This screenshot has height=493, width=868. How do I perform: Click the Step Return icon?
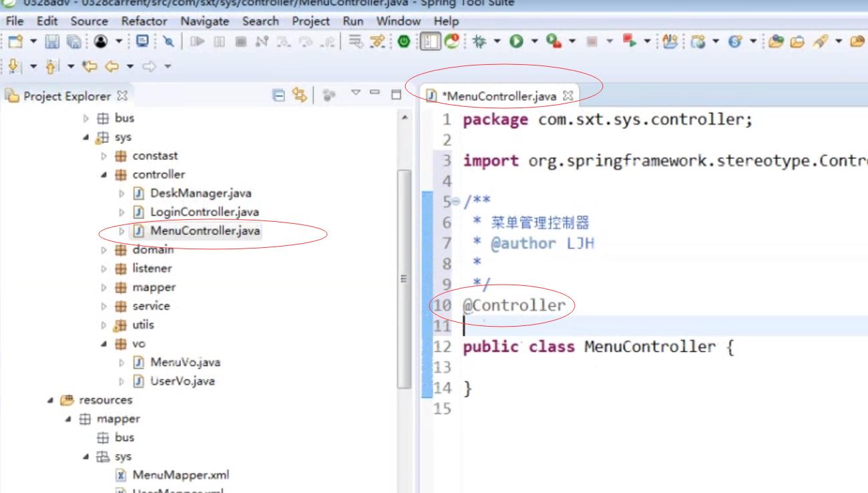[326, 41]
